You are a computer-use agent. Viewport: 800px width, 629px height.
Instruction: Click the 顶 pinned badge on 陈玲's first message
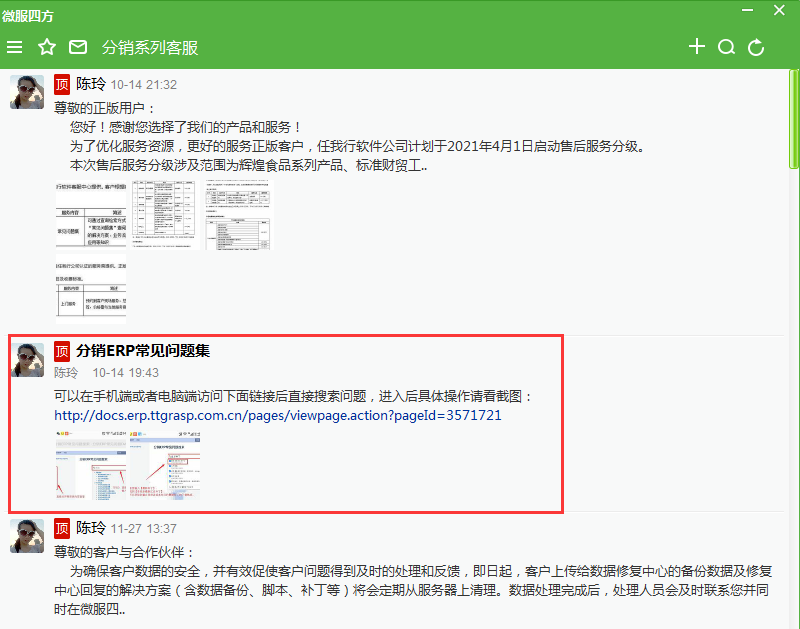[x=61, y=84]
